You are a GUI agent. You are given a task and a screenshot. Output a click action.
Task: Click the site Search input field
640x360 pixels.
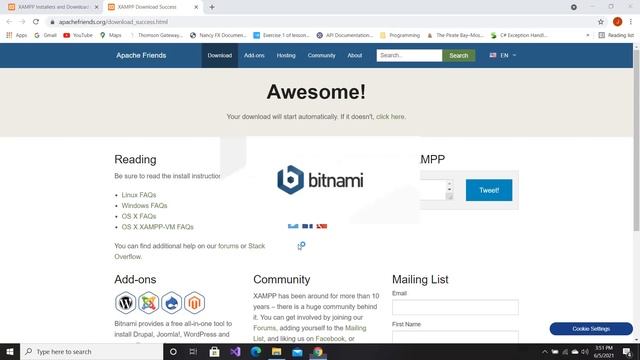pyautogui.click(x=409, y=55)
